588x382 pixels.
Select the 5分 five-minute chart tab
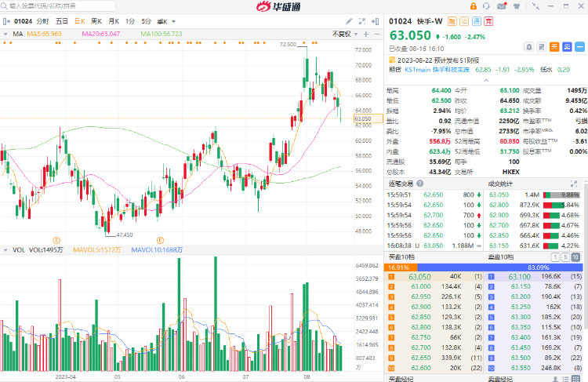(147, 21)
